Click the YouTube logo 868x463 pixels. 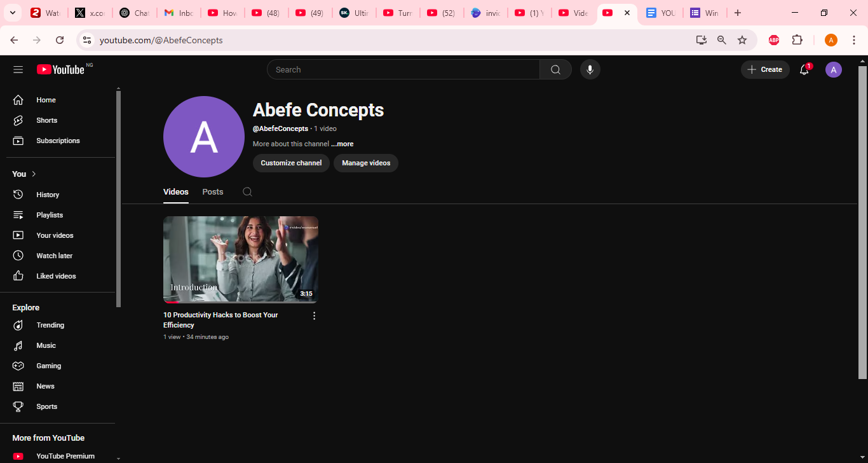[x=60, y=69]
